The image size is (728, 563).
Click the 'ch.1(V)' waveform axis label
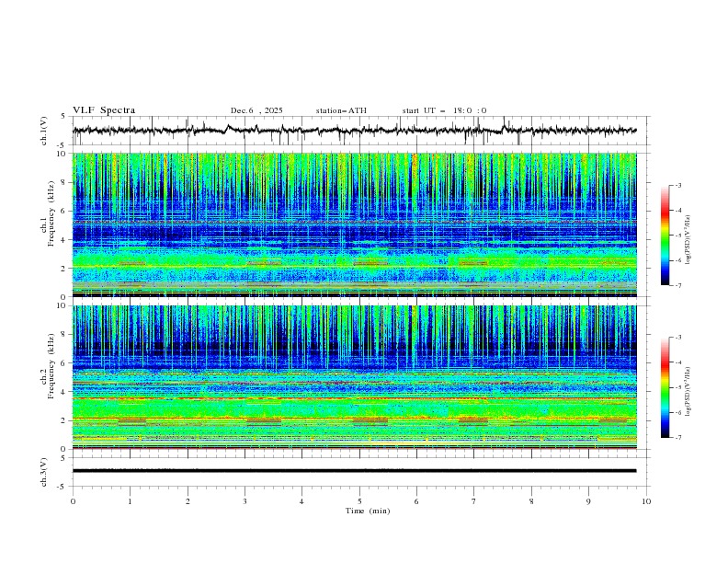pyautogui.click(x=44, y=131)
